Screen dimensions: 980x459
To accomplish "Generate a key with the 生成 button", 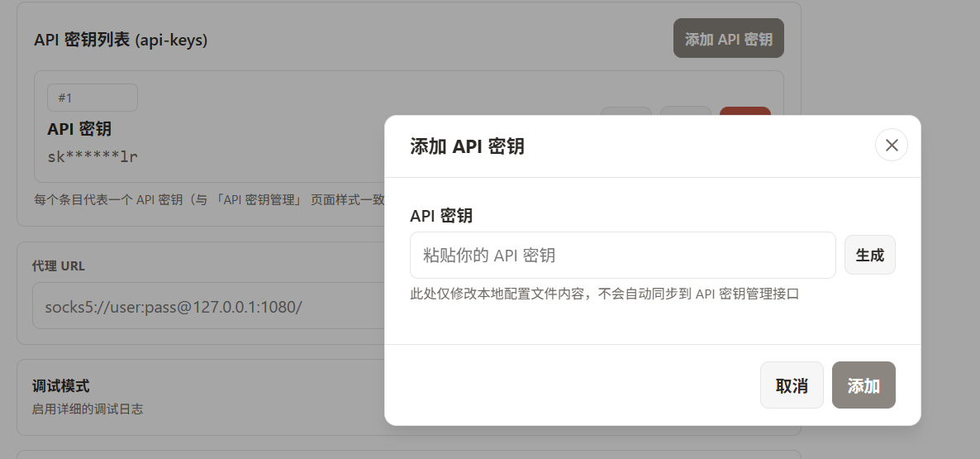I will point(869,256).
